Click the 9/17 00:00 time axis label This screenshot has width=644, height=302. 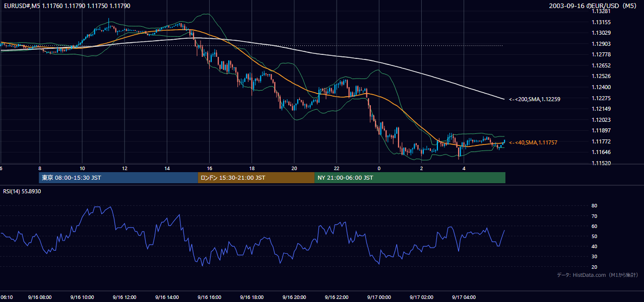379,297
